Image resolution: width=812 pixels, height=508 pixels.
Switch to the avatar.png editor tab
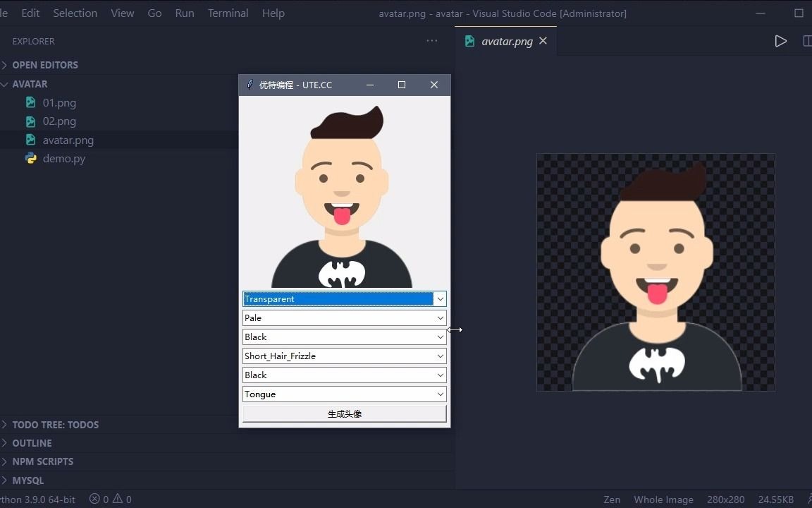tap(506, 41)
